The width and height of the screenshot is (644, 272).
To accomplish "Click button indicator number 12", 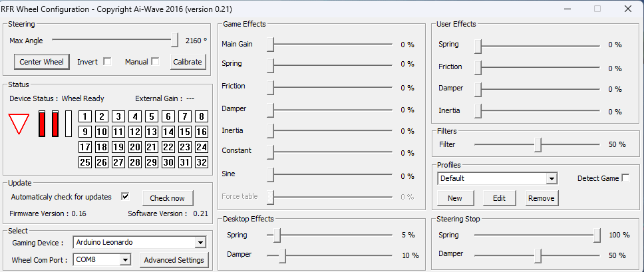I will pos(135,132).
